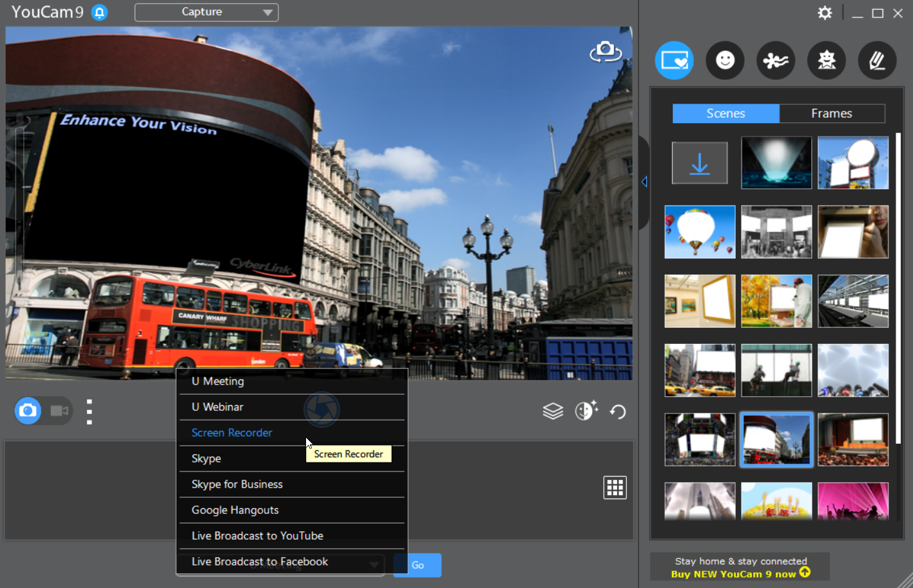
Task: Select the hot air balloon scene
Action: click(700, 232)
